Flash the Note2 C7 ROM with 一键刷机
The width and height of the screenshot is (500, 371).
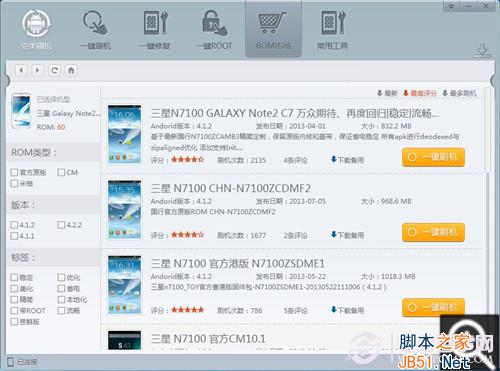433,157
